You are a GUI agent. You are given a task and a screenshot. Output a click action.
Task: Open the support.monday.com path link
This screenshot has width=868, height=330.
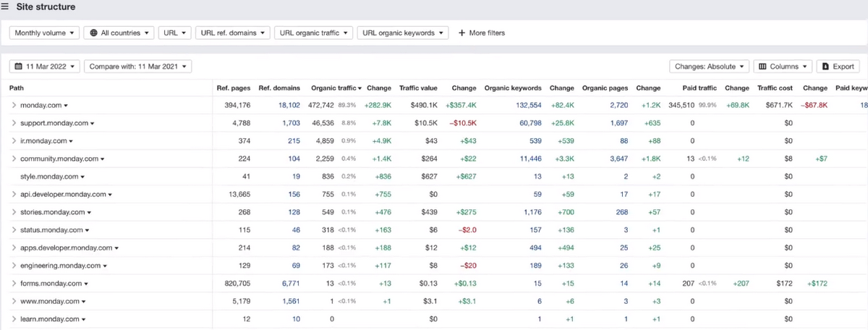[54, 123]
